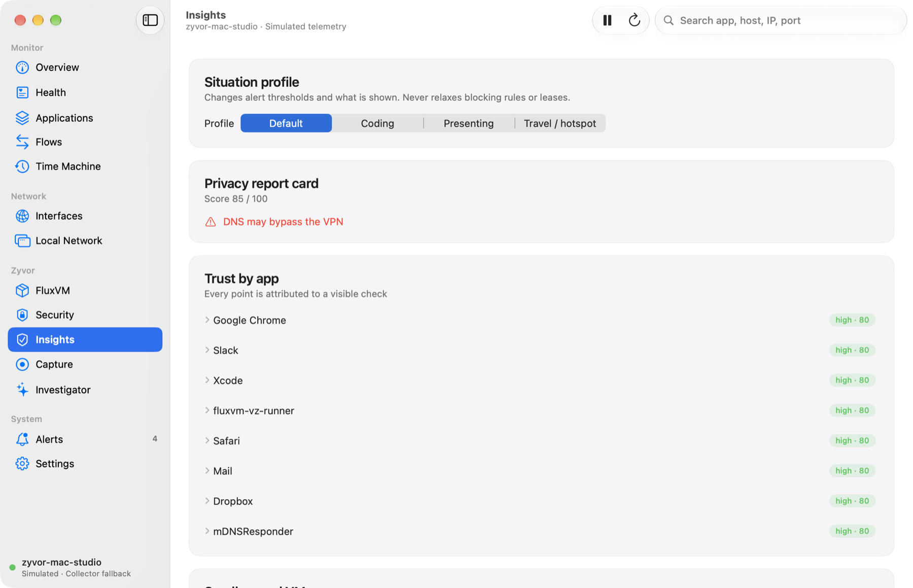Open Local Network page

[x=85, y=240]
